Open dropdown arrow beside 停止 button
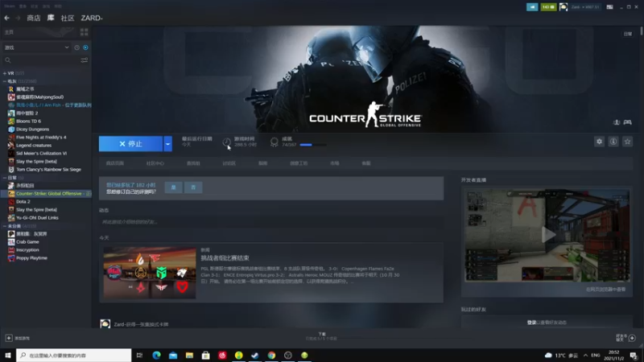The image size is (644, 362). tap(167, 144)
